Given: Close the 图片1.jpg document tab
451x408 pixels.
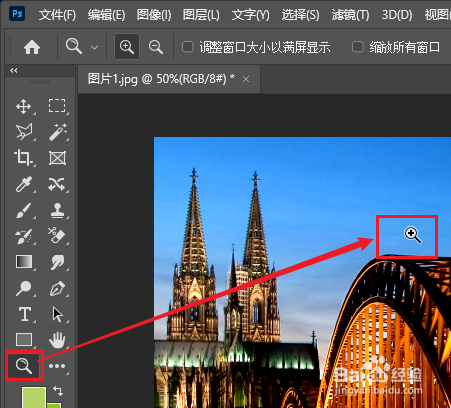Looking at the screenshot, I should tap(246, 79).
